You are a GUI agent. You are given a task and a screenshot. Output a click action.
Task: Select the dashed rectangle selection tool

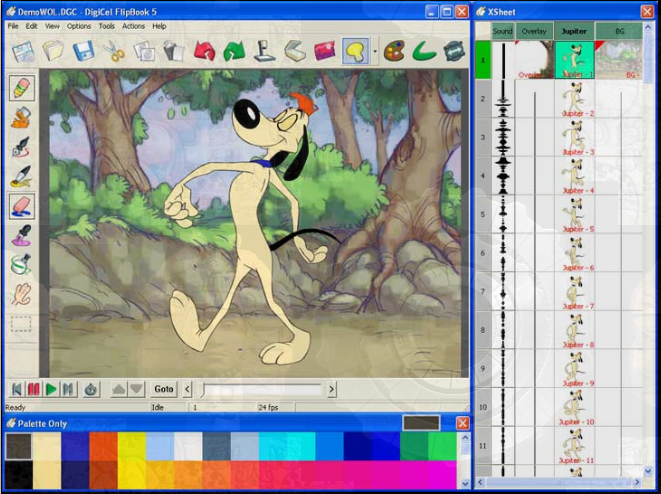[x=21, y=323]
